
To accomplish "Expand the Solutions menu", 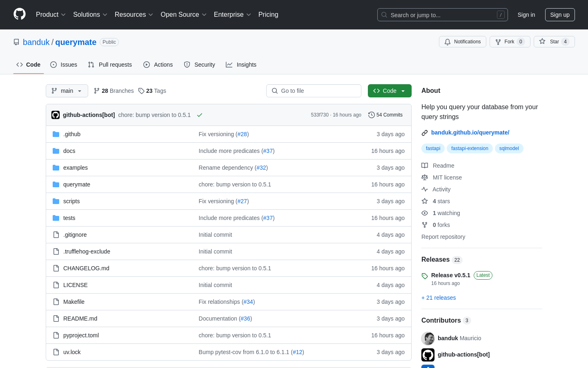I will 90,15.
